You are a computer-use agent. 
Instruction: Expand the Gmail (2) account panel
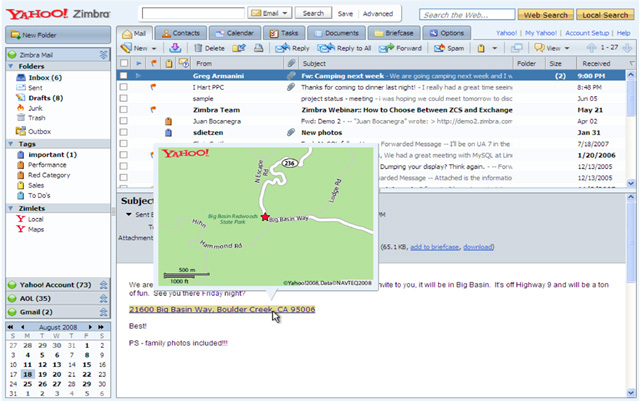click(x=104, y=312)
